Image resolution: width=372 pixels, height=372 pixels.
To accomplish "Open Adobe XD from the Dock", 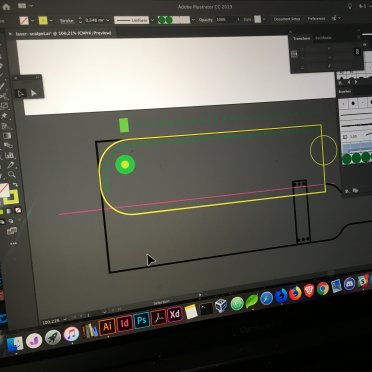I will click(174, 314).
